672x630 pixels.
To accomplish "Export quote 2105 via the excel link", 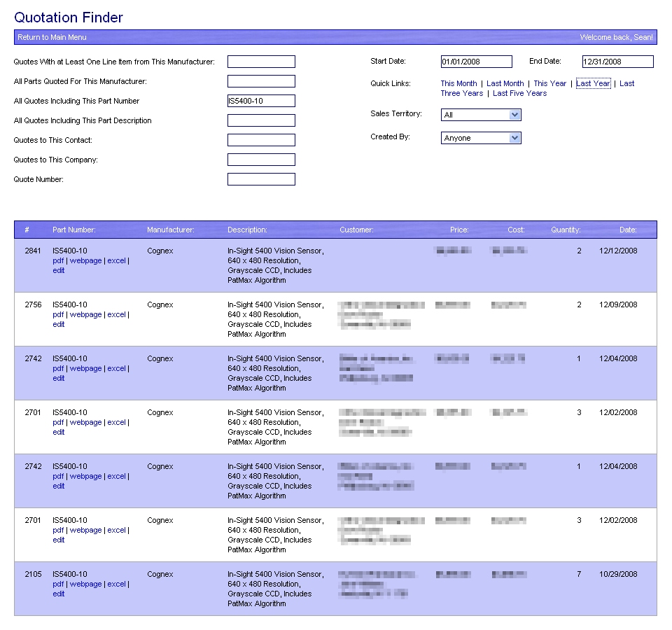I will [116, 584].
